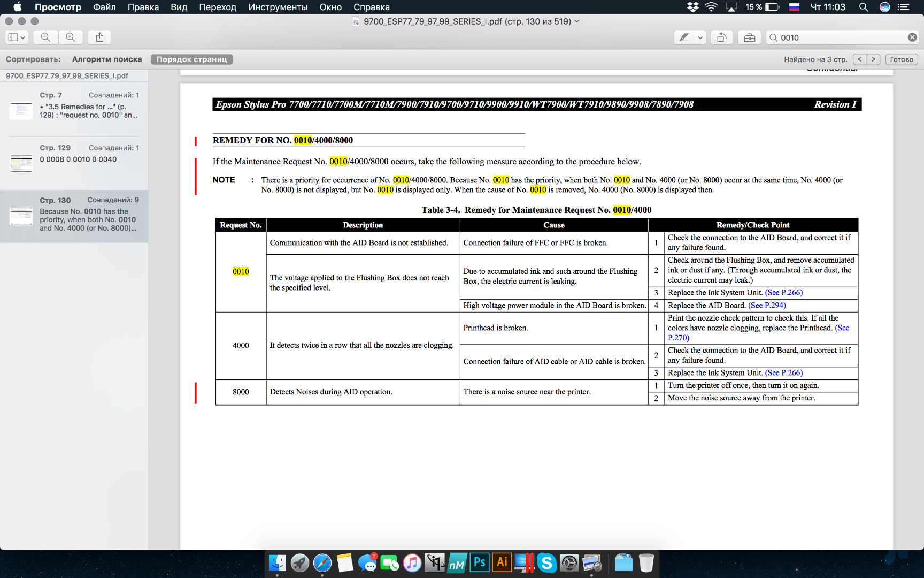Select the highlight marker tool
The height and width of the screenshot is (578, 924).
684,37
